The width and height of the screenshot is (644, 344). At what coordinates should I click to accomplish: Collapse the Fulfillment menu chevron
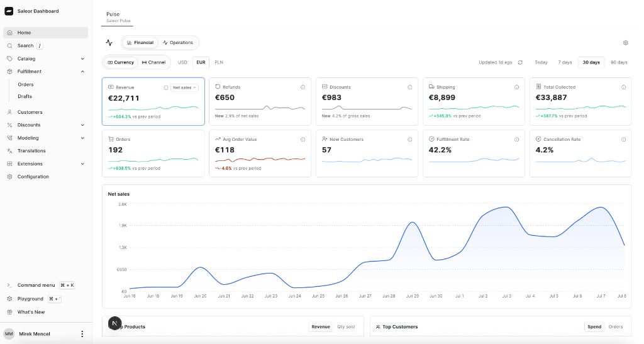pyautogui.click(x=82, y=72)
